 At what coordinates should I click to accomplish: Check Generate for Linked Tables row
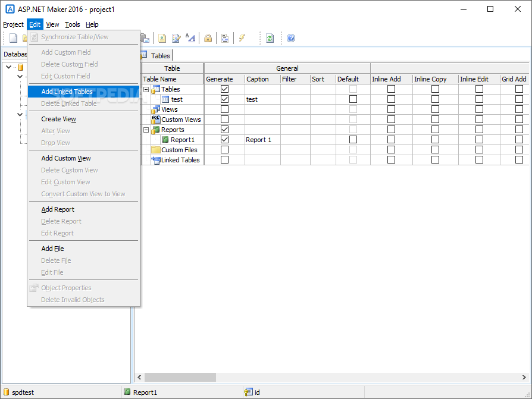point(224,160)
